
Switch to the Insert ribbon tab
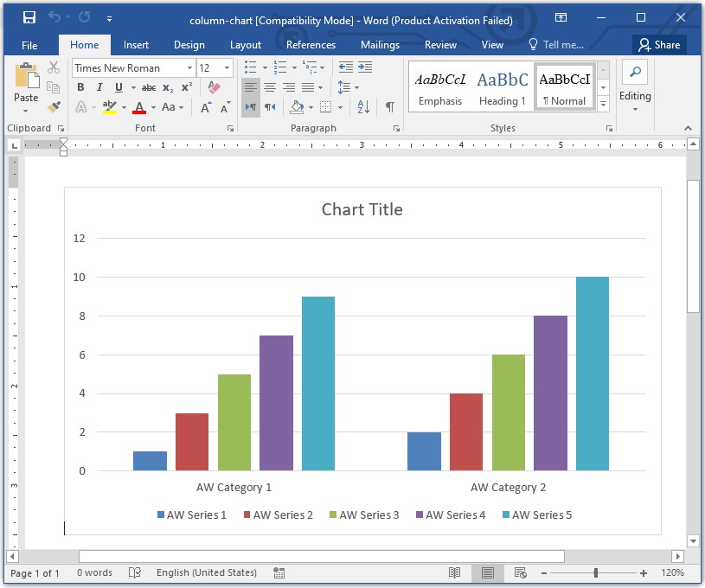point(136,45)
